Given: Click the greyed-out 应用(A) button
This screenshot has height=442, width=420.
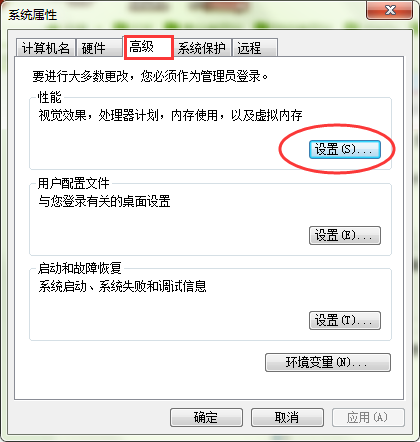Looking at the screenshot, I should point(368,417).
